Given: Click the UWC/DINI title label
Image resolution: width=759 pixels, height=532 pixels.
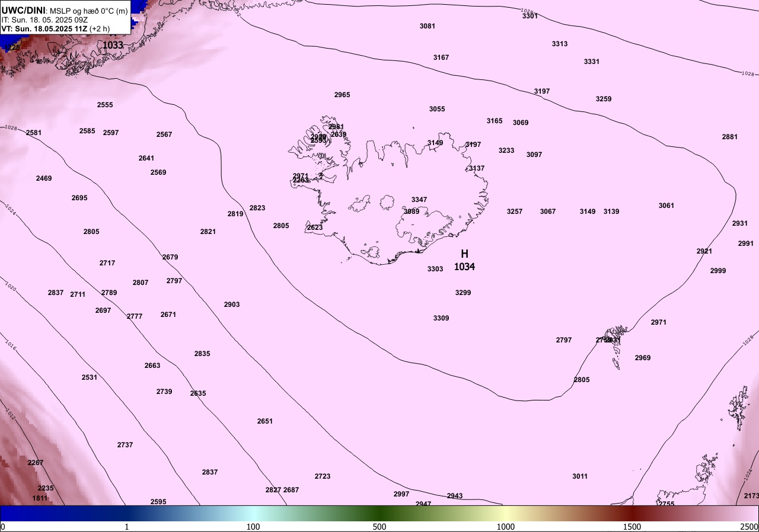Looking at the screenshot, I should (x=23, y=10).
